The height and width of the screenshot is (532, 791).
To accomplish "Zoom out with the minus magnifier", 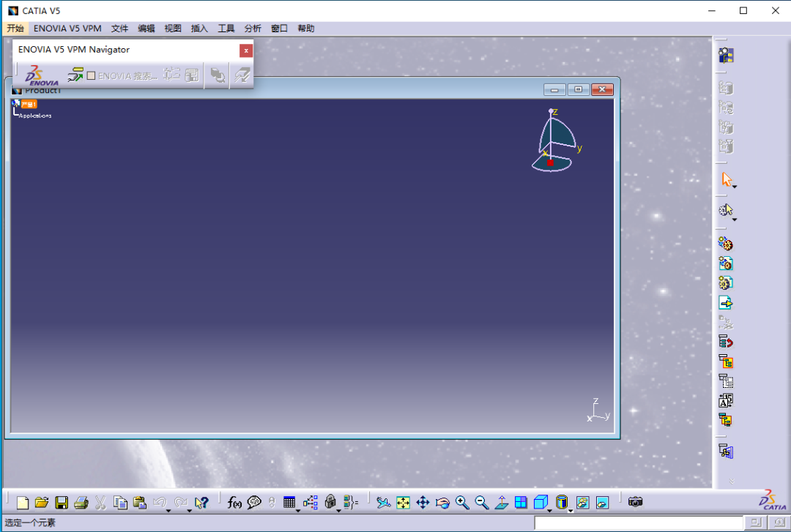I will 482,502.
